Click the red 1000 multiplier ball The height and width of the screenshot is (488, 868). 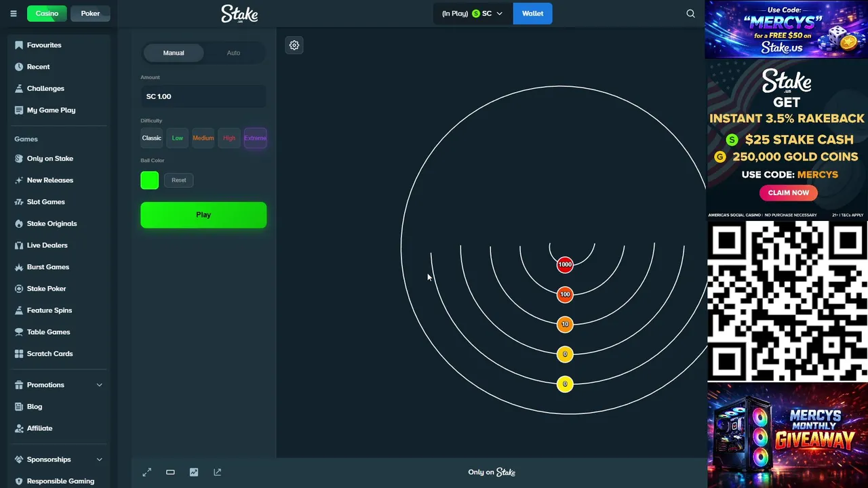565,264
